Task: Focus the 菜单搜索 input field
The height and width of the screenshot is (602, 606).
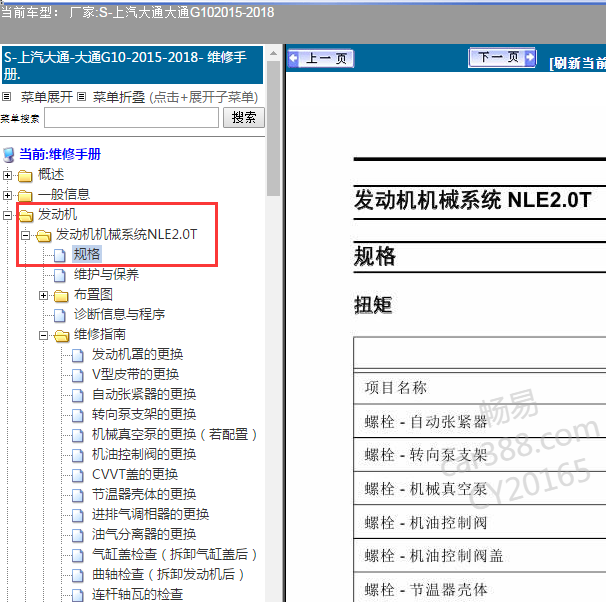Action: [x=131, y=117]
